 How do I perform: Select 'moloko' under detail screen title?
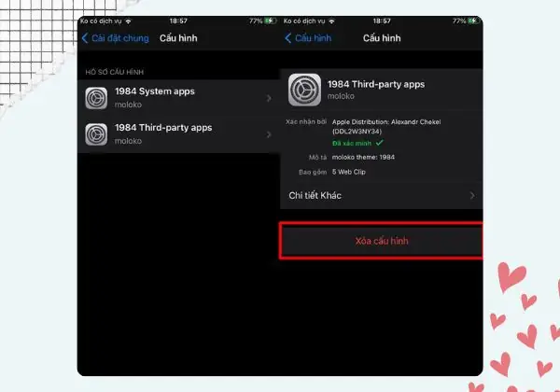[x=341, y=96]
